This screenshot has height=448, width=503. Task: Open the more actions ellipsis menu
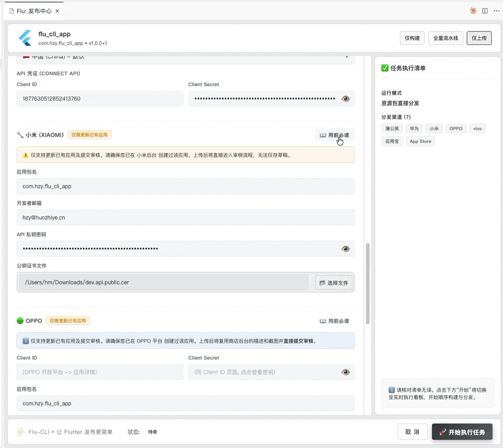(x=496, y=11)
